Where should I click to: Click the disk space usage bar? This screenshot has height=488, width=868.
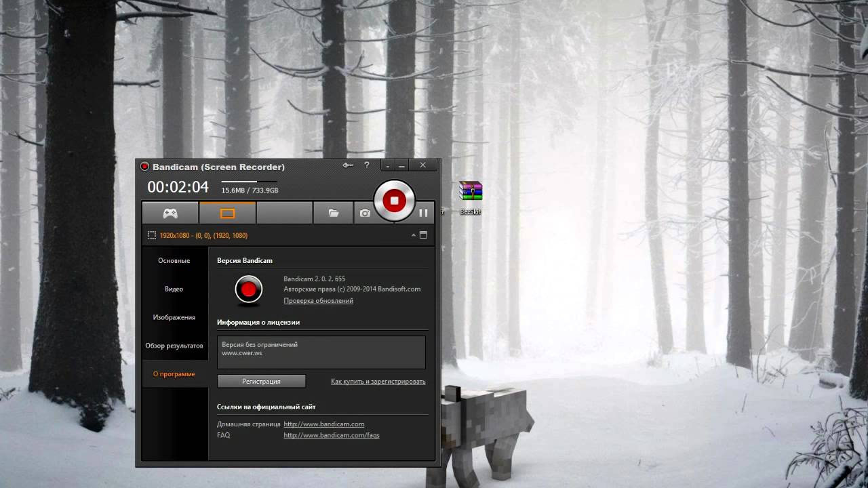coord(250,182)
